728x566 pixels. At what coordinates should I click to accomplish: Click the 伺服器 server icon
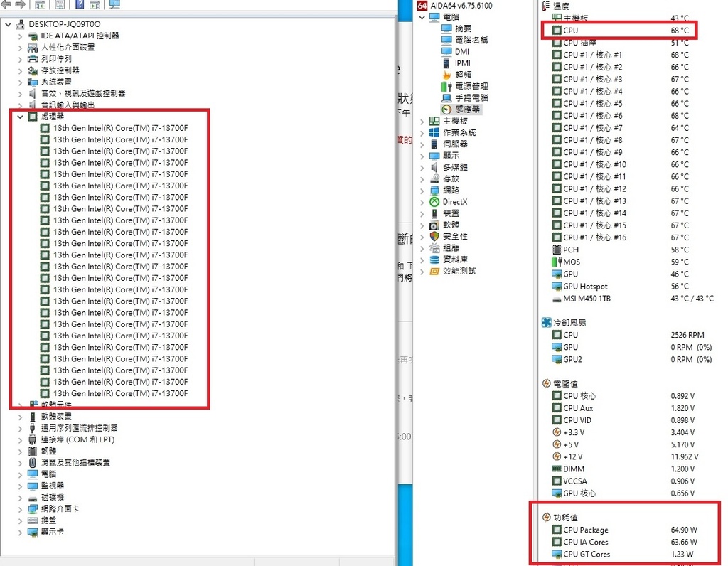(x=434, y=144)
